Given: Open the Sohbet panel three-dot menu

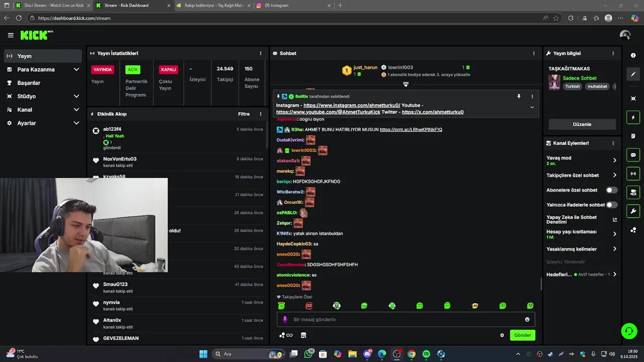Looking at the screenshot, I should click(x=534, y=53).
